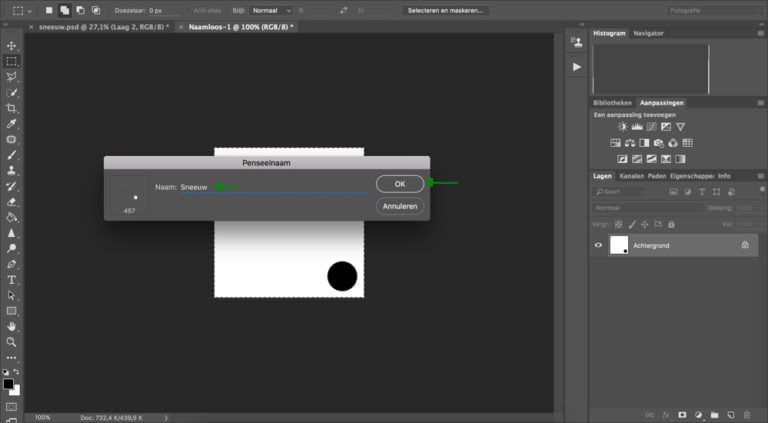Viewport: 768px width, 423px height.
Task: Select the Clone Stamp tool
Action: [11, 170]
